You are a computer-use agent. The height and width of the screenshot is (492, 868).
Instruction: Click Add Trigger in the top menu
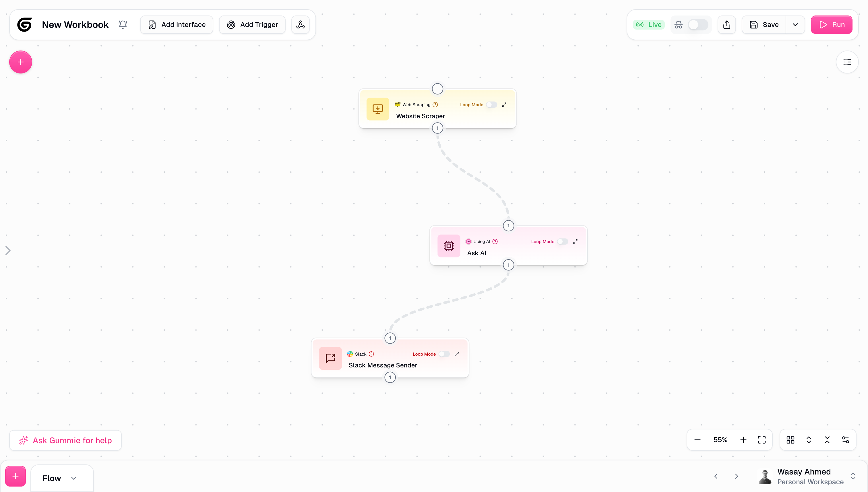point(252,24)
